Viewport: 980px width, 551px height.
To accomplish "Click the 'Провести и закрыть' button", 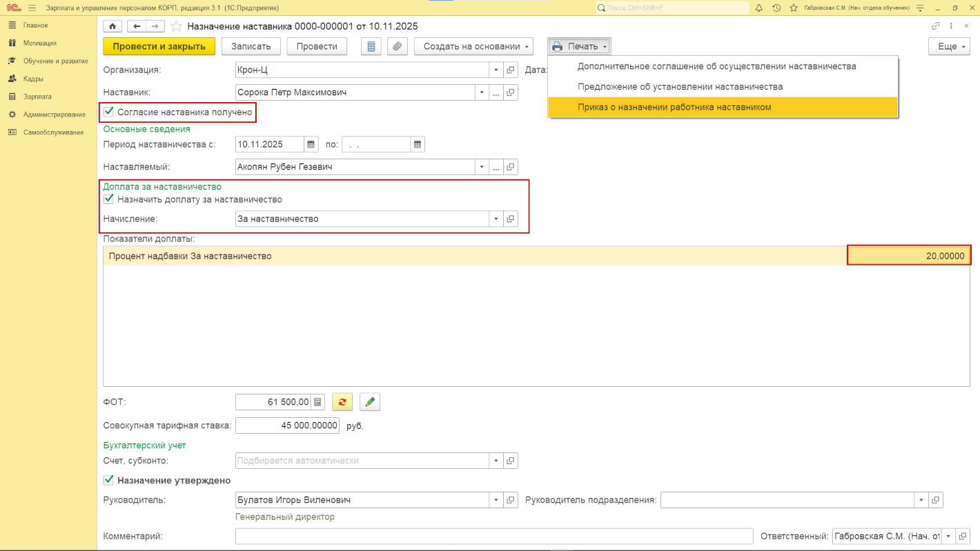I will [x=159, y=46].
